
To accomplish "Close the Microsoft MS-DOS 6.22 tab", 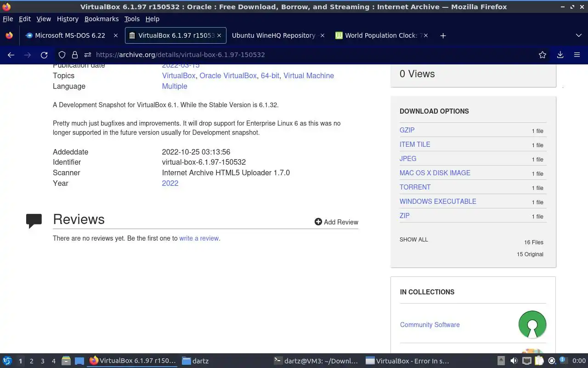I will coord(116,35).
